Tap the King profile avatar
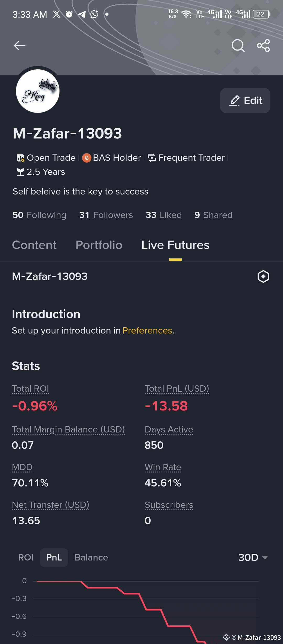 (38, 91)
